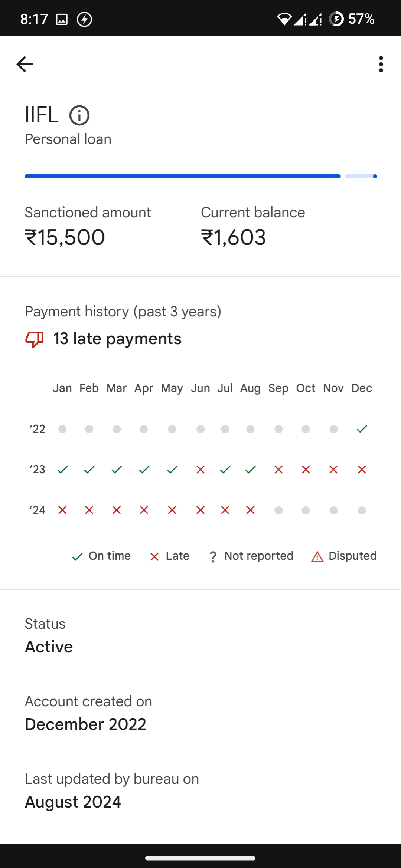Click the loan repayment progress bar
The width and height of the screenshot is (401, 868).
200,177
